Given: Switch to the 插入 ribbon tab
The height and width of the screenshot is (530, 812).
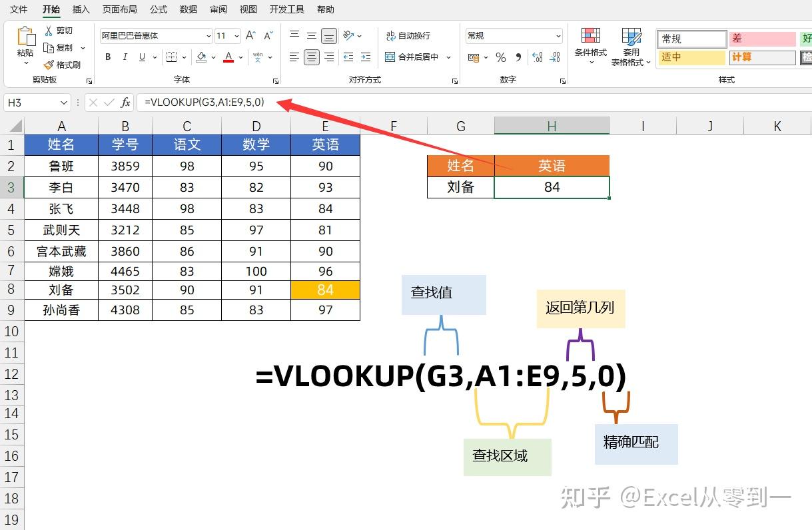Looking at the screenshot, I should (x=81, y=9).
